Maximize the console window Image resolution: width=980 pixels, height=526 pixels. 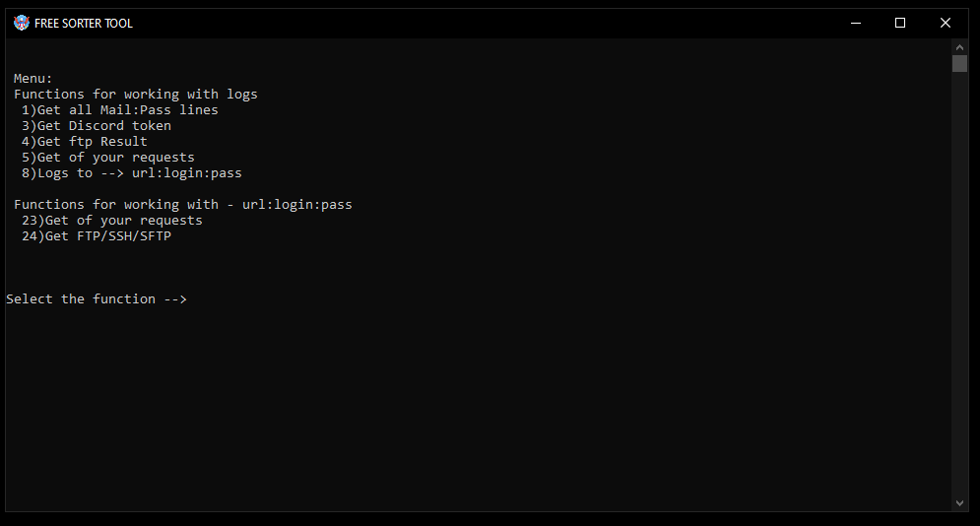(900, 23)
